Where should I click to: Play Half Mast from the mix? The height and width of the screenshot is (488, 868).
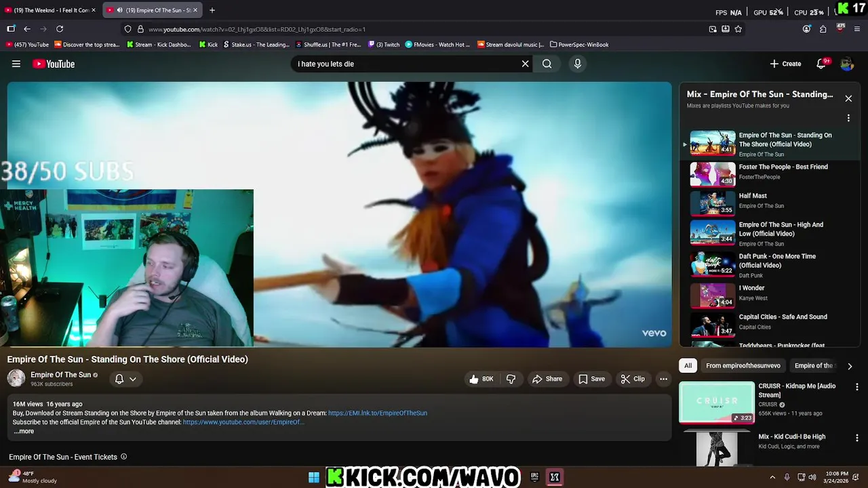point(770,202)
